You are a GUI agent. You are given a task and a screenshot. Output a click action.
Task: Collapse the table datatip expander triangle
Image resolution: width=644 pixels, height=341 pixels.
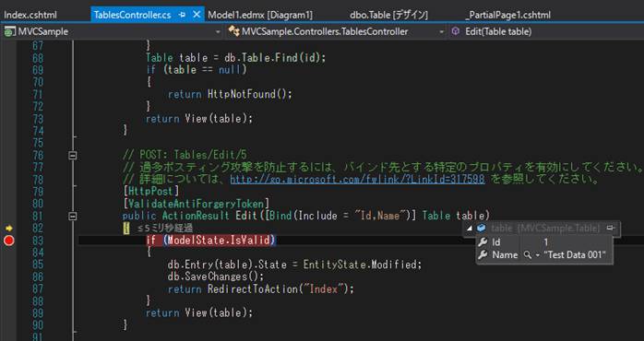pyautogui.click(x=470, y=229)
